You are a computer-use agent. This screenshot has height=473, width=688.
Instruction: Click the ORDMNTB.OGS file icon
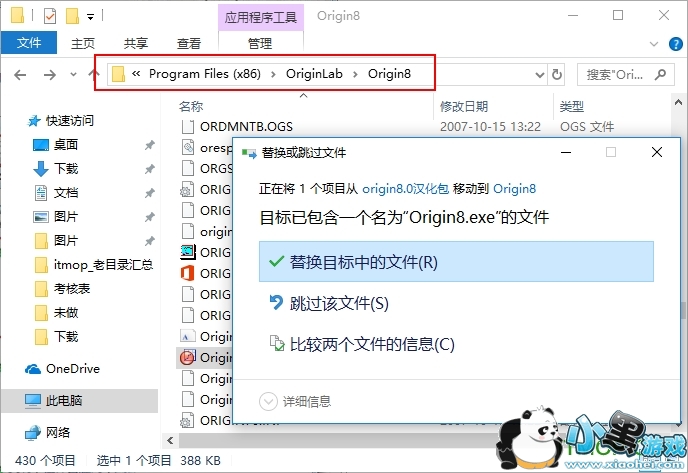click(x=188, y=126)
